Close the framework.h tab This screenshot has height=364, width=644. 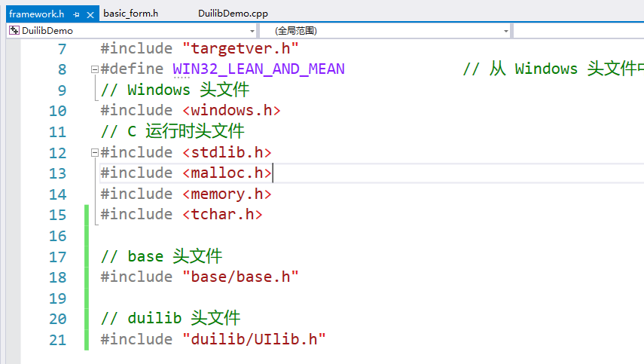click(90, 14)
